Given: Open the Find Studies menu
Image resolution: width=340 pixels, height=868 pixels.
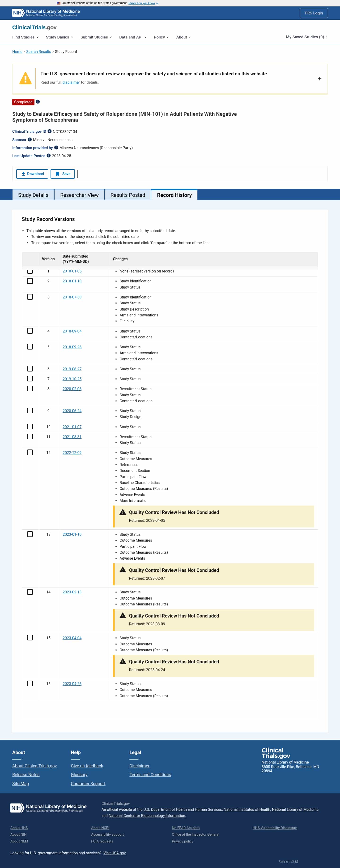Looking at the screenshot, I should point(25,37).
